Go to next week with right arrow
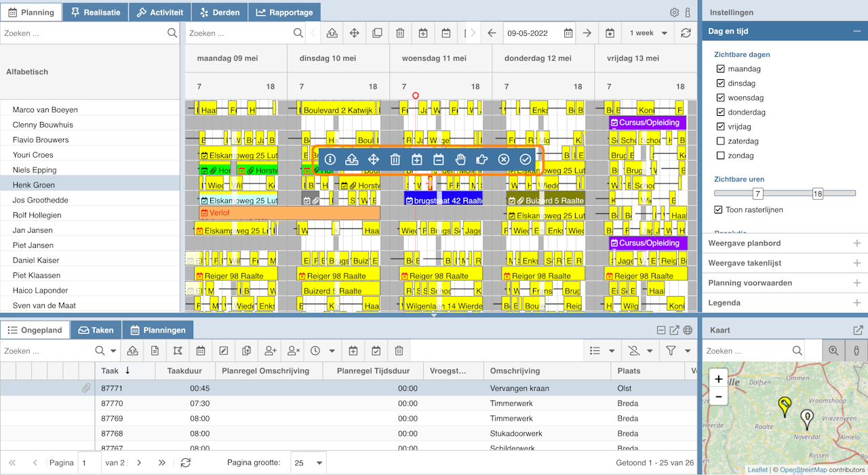 tap(587, 33)
